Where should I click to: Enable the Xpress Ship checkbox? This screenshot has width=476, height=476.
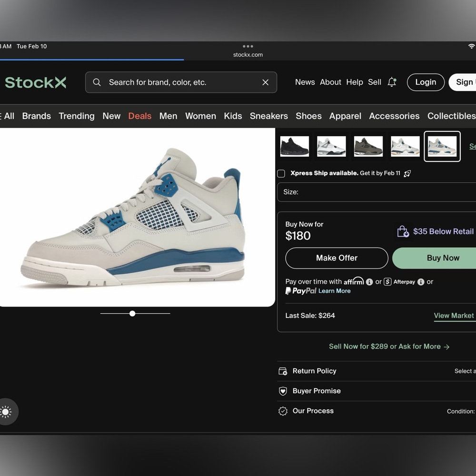pos(281,174)
